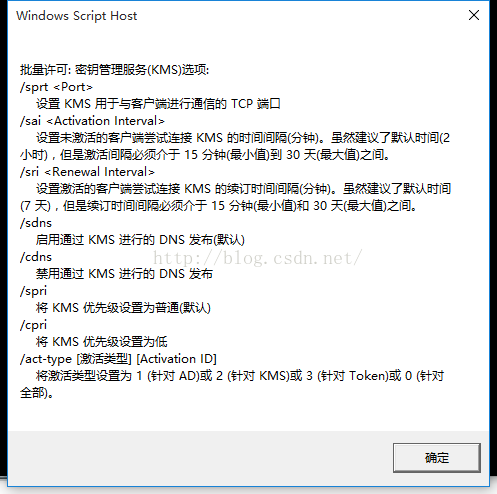Click the /sdns option text
This screenshot has height=494, width=497.
click(36, 223)
